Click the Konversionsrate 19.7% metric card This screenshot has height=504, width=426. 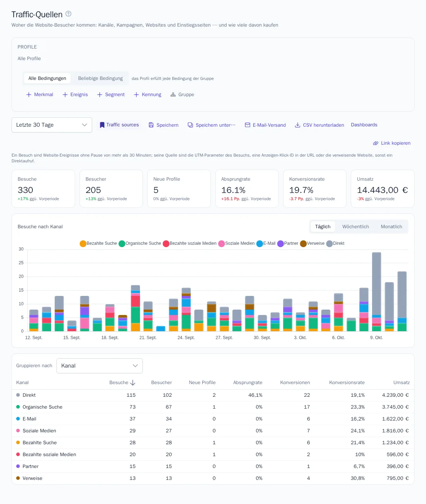coord(315,189)
